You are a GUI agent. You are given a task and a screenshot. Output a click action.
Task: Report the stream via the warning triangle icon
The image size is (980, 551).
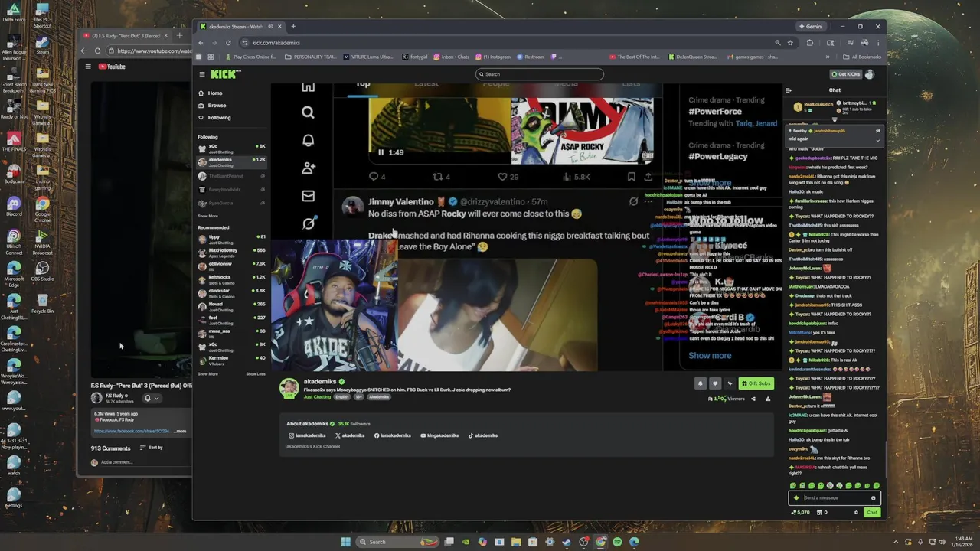pyautogui.click(x=768, y=399)
